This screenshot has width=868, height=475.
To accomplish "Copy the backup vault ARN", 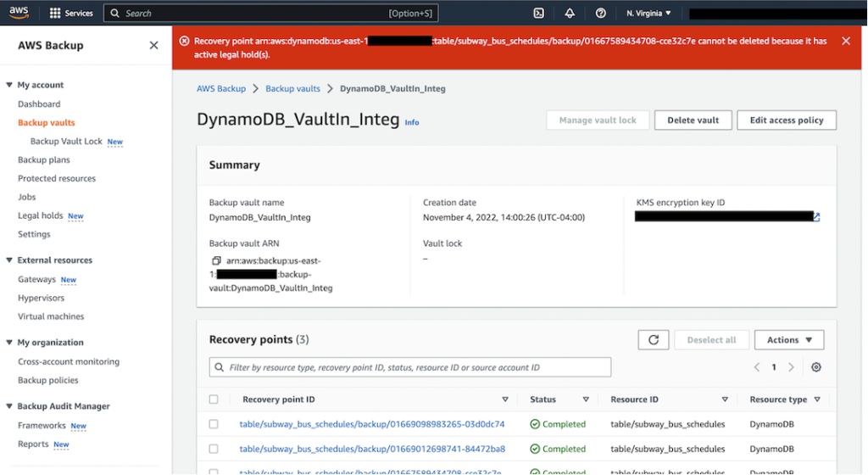I will pyautogui.click(x=216, y=260).
